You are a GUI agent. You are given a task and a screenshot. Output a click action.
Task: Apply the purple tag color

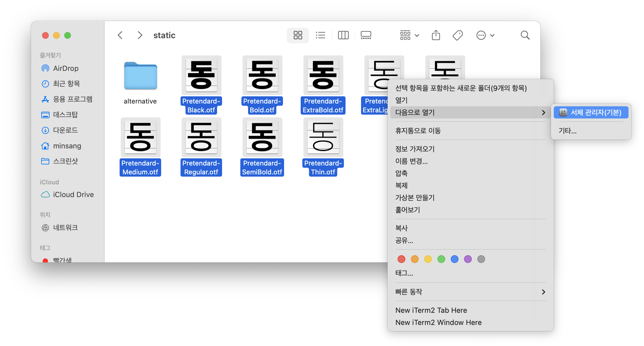click(x=468, y=259)
